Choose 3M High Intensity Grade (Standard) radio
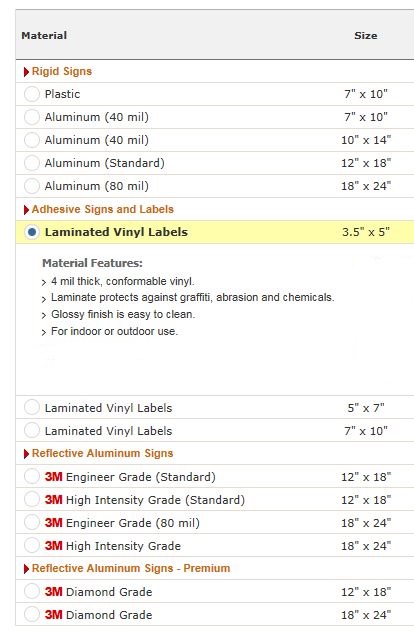This screenshot has height=644, width=414. [32, 500]
